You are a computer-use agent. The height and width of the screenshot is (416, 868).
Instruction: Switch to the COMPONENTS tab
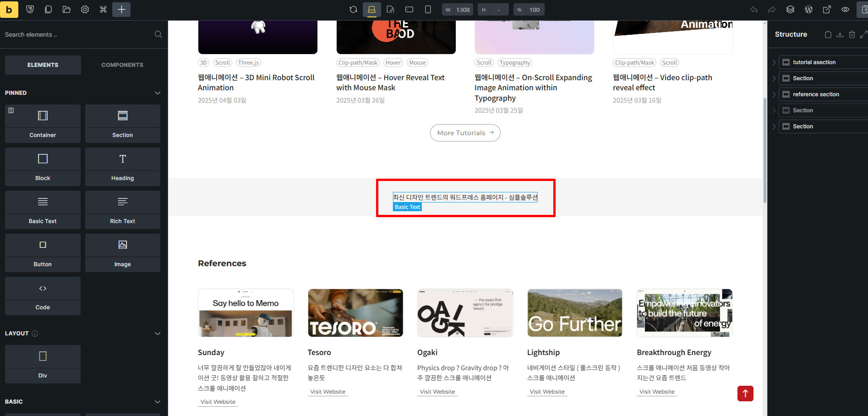click(x=122, y=65)
